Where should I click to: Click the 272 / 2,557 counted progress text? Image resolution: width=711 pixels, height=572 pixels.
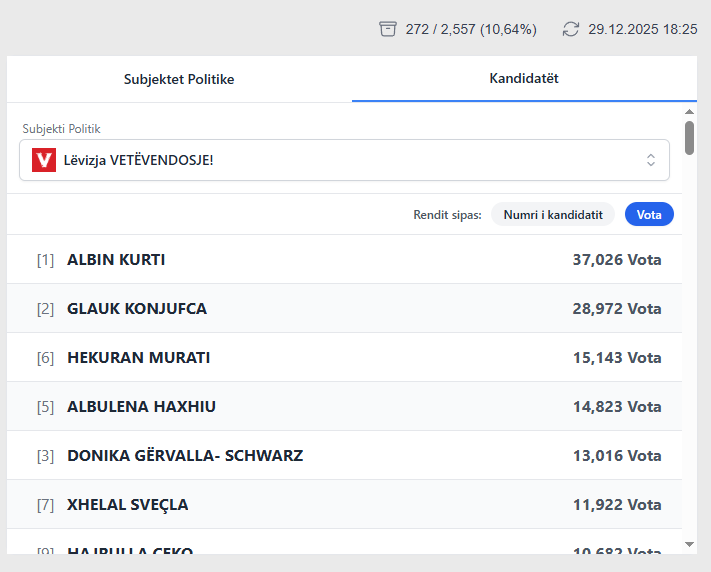pyautogui.click(x=471, y=29)
